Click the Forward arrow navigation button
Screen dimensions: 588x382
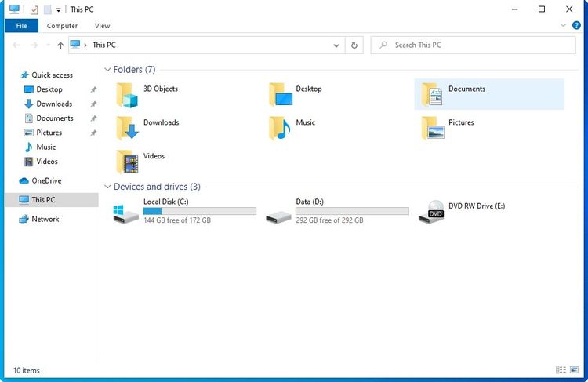click(34, 45)
